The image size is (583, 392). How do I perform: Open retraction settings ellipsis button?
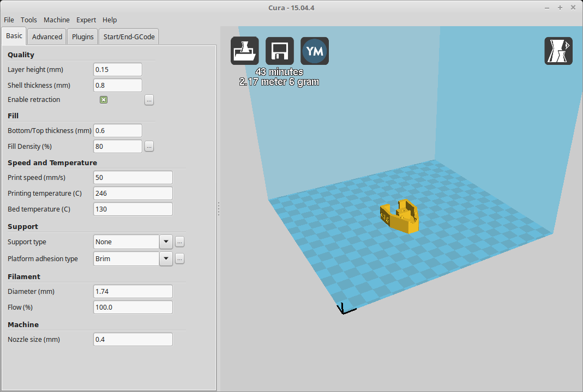coord(149,100)
